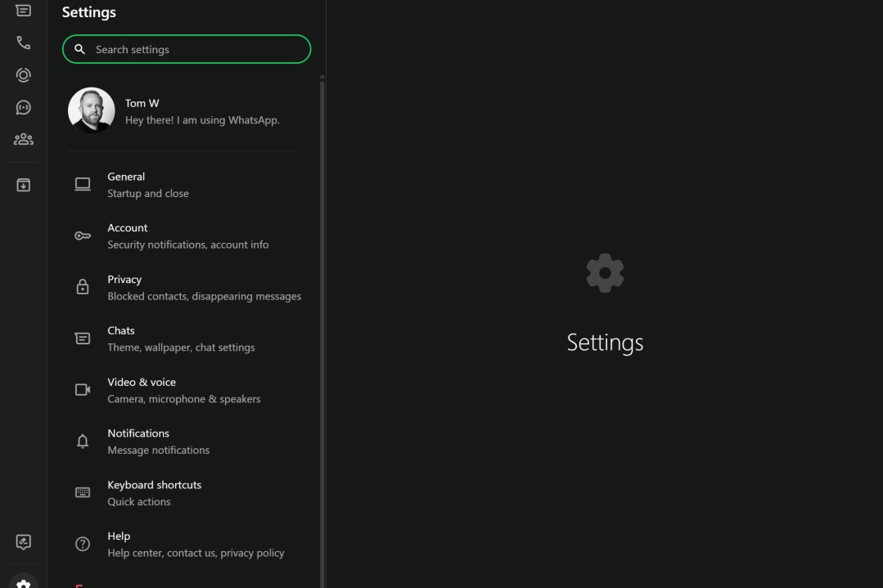The width and height of the screenshot is (883, 588).
Task: Open Account settings
Action: 187,236
